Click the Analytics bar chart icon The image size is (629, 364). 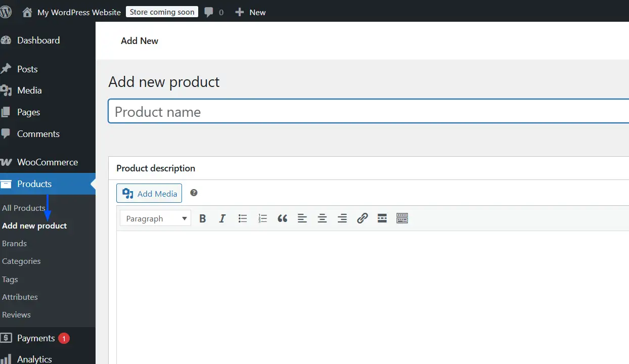coord(6,359)
